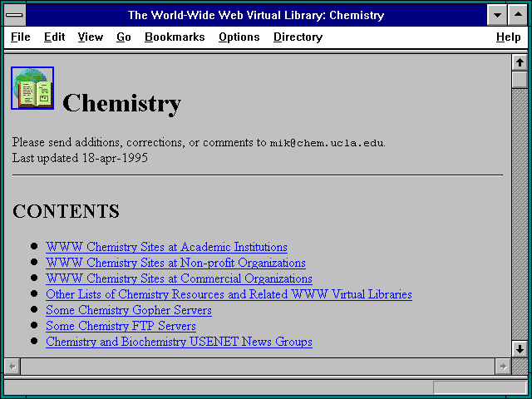Image resolution: width=532 pixels, height=399 pixels.
Task: Open the Go menu
Action: tap(124, 37)
